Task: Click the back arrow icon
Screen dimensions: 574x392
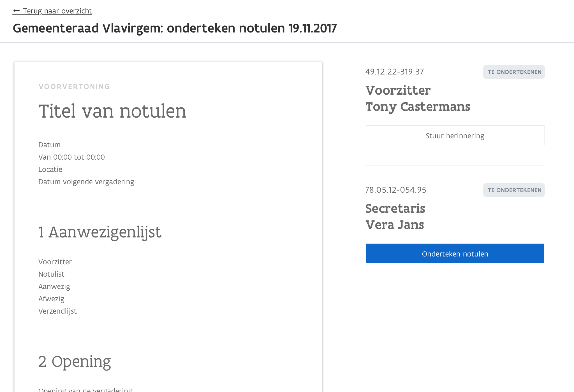Action: 17,11
